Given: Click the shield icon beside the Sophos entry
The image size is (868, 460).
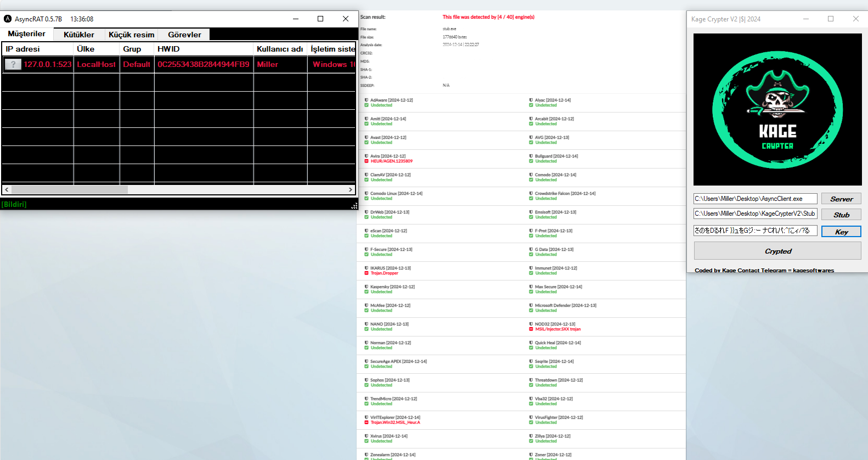Looking at the screenshot, I should pyautogui.click(x=367, y=380).
